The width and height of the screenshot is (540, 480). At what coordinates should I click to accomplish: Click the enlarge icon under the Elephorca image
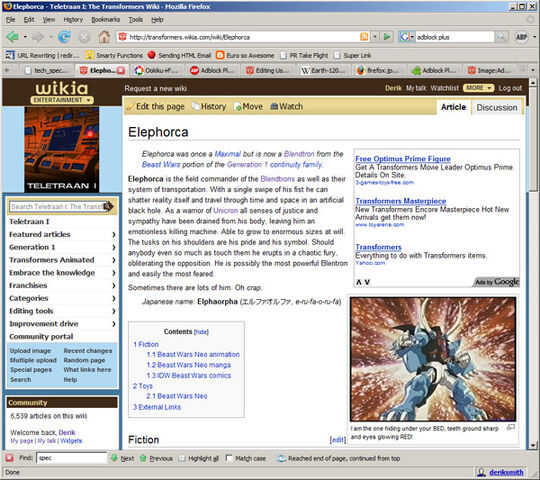511,427
